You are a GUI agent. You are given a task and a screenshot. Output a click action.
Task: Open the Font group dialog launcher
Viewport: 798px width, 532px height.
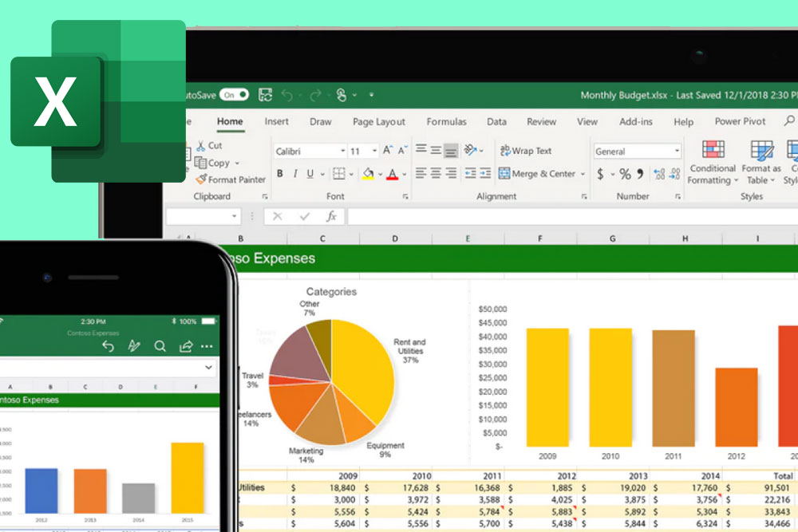[x=405, y=196]
